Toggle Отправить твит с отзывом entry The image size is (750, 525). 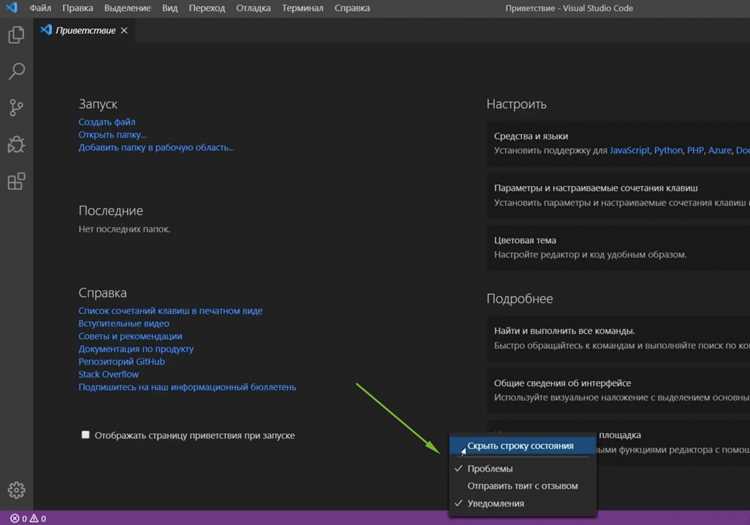(522, 486)
